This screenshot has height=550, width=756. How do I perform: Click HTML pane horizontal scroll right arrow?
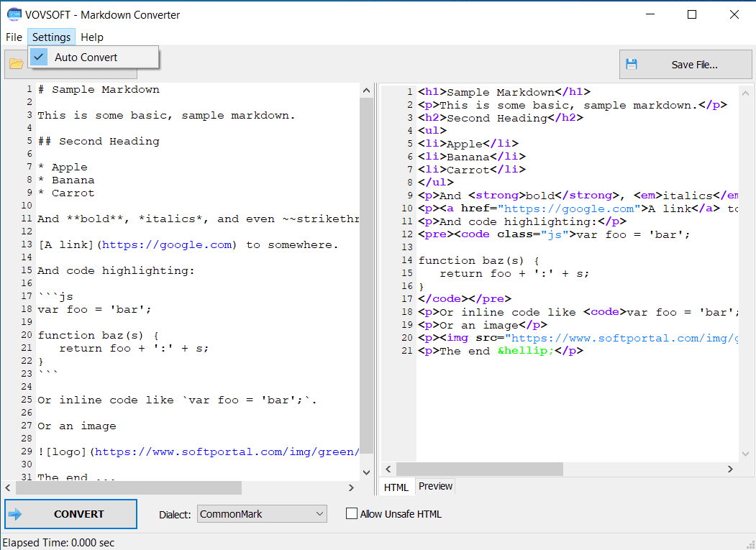(730, 469)
